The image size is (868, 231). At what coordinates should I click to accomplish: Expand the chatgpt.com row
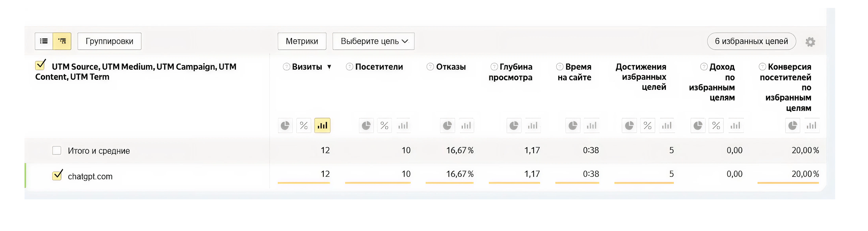(x=90, y=176)
